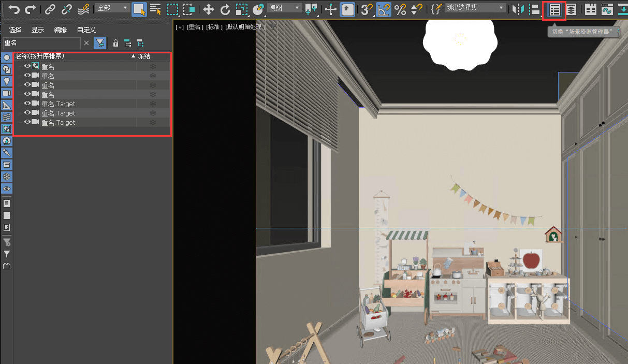Open the 自定义 menu in Scene Explorer
Screen dimensions: 628x364
coord(86,30)
